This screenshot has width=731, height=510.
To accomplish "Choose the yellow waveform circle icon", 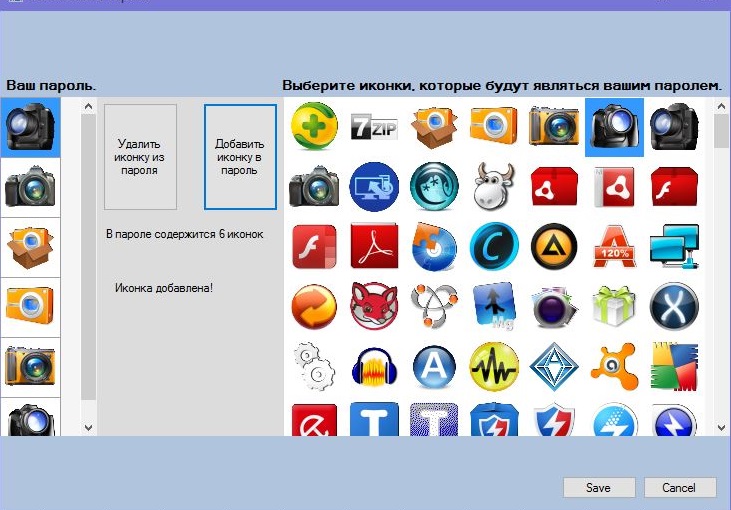I will point(494,366).
